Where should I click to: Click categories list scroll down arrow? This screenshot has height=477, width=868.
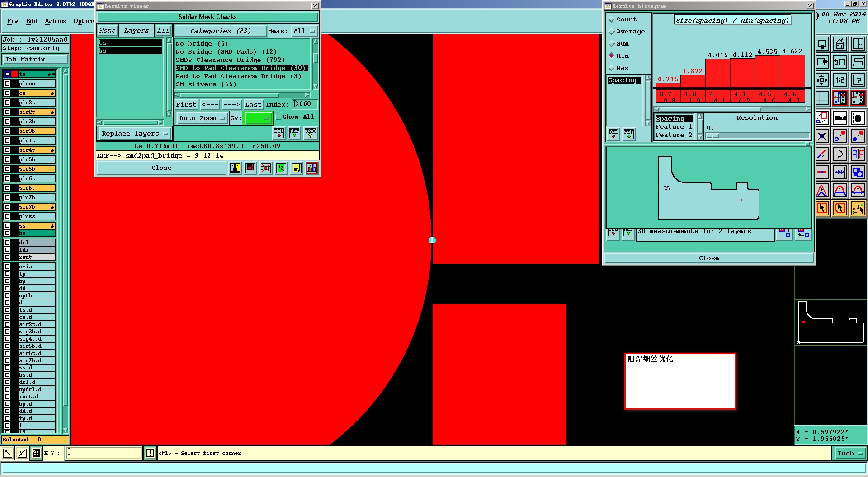316,86
